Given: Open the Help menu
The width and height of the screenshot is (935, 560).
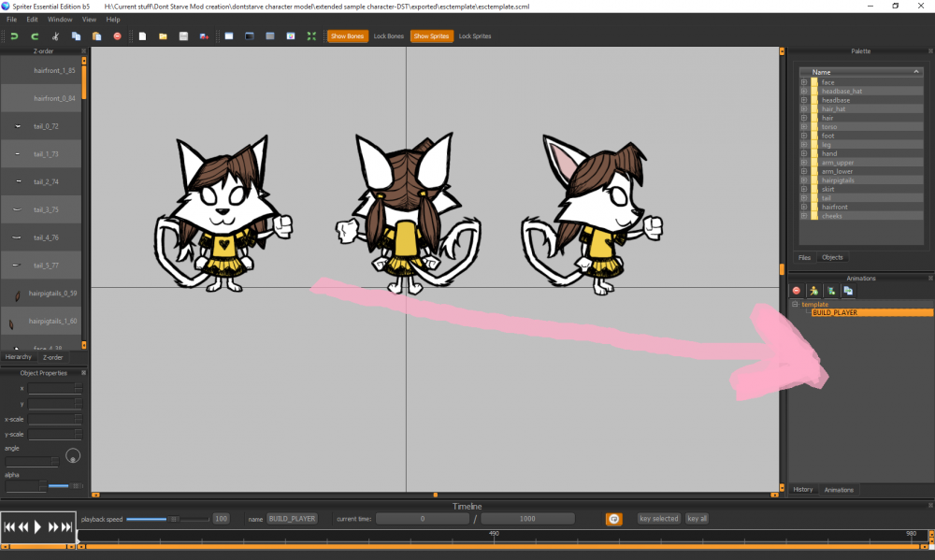Looking at the screenshot, I should pyautogui.click(x=113, y=20).
